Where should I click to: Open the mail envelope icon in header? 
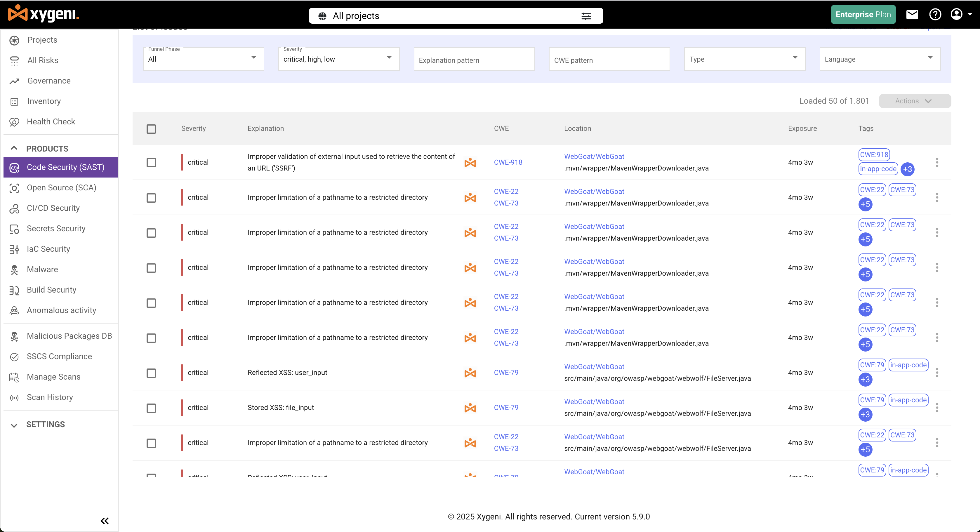912,14
